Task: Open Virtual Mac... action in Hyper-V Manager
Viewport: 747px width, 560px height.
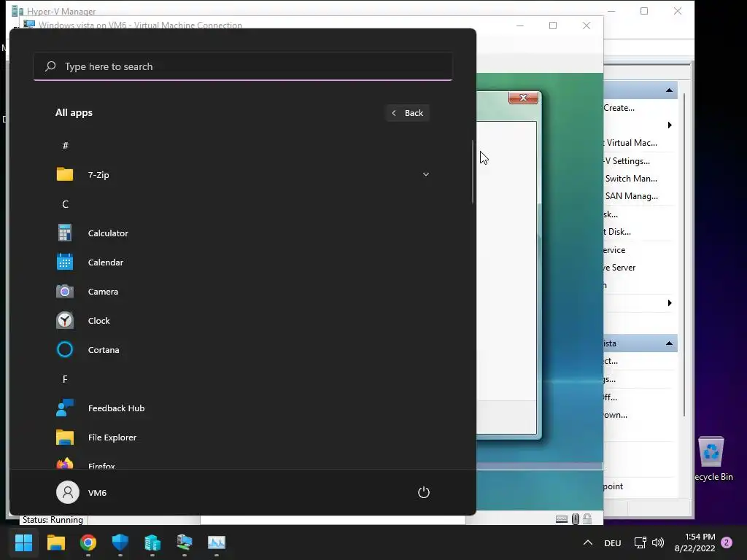Action: (x=630, y=143)
